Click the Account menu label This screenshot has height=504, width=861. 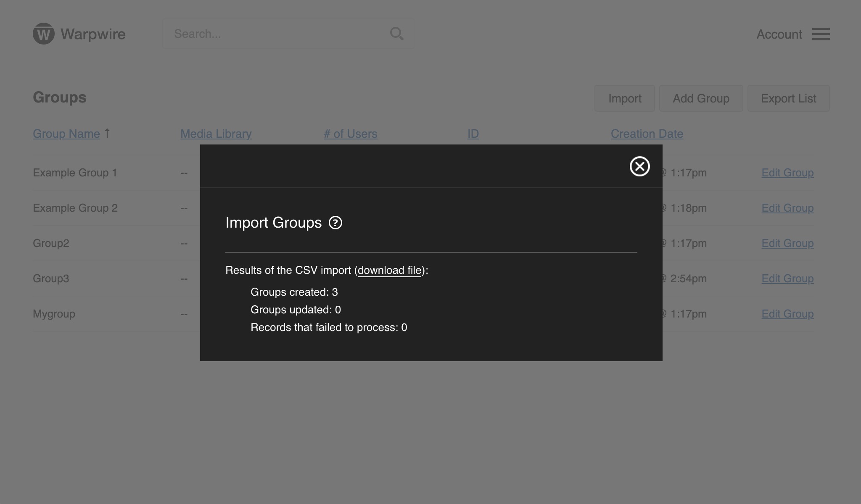pyautogui.click(x=779, y=34)
